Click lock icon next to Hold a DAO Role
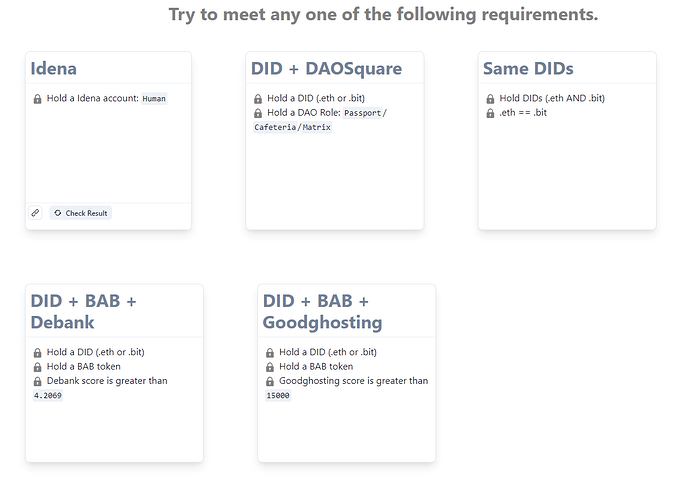 pos(258,113)
